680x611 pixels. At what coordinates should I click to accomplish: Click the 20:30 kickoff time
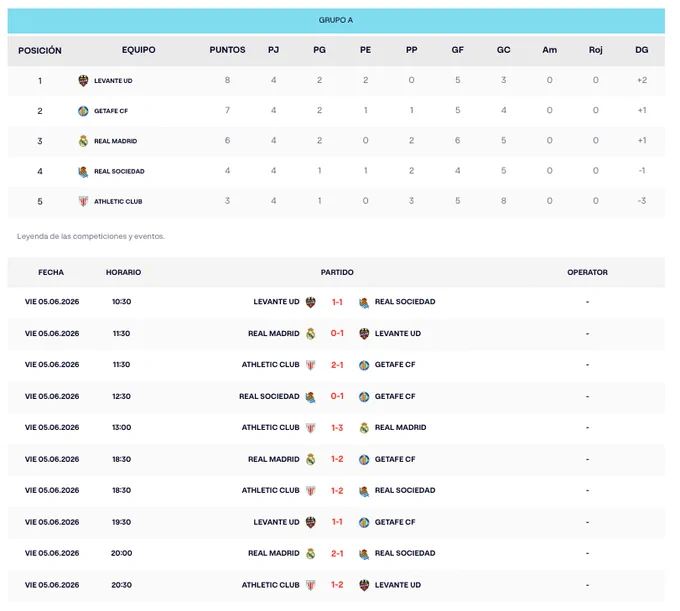click(121, 585)
